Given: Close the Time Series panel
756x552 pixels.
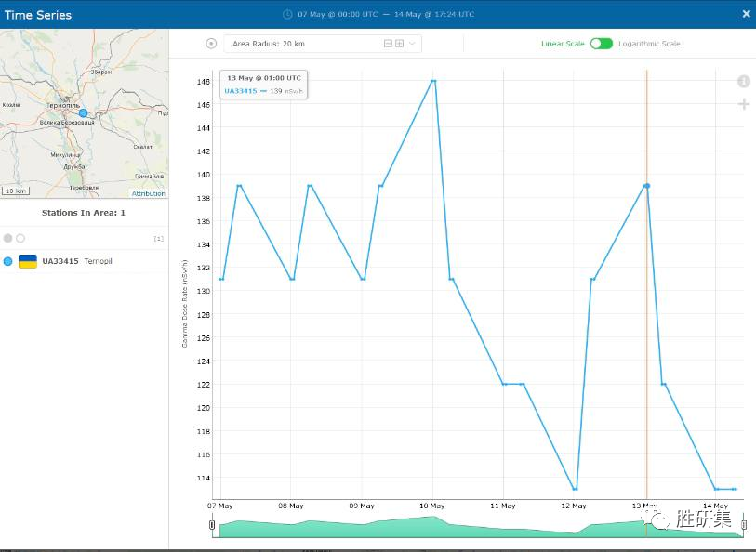Looking at the screenshot, I should tap(746, 14).
